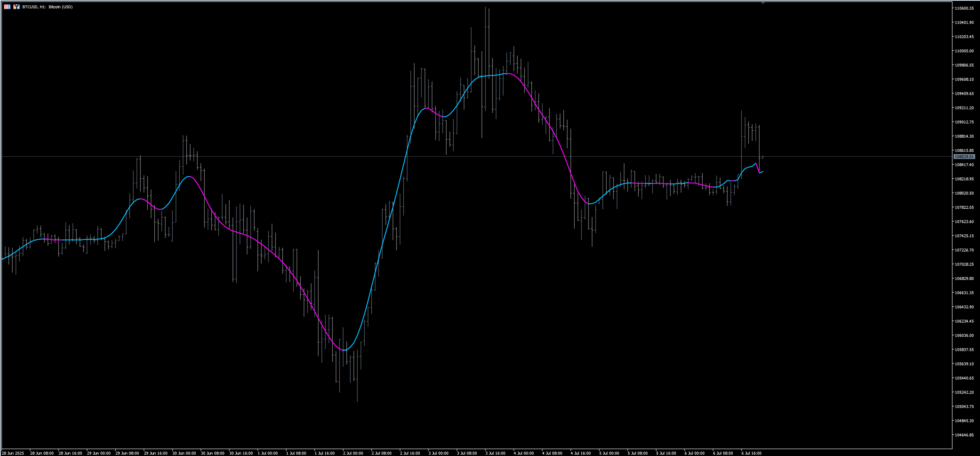This screenshot has width=980, height=456.
Task: Click the 105242.20 price scale label
Action: [x=964, y=392]
